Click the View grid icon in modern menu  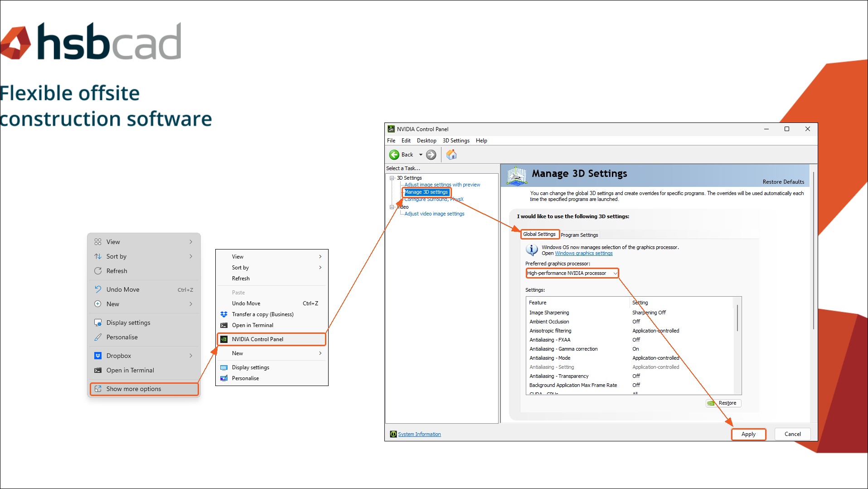tap(98, 242)
